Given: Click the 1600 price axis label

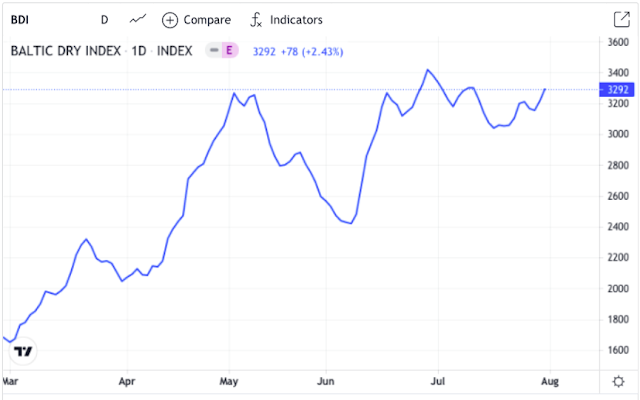Looking at the screenshot, I should (618, 350).
